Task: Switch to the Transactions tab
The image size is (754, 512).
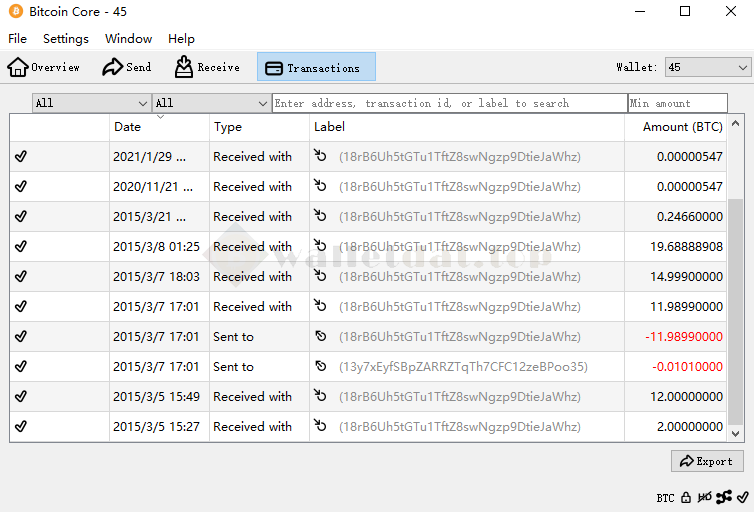Action: click(x=316, y=67)
